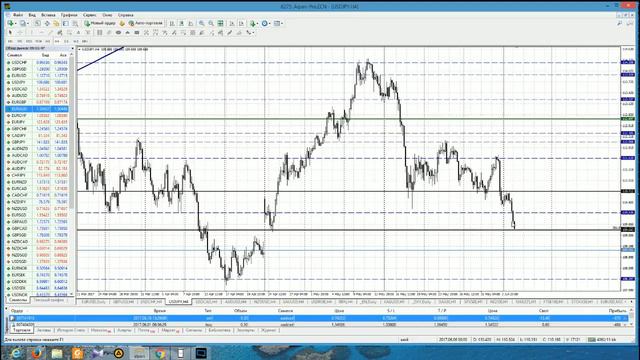Open Chrome from the taskbar
The width and height of the screenshot is (640, 360).
(x=160, y=353)
